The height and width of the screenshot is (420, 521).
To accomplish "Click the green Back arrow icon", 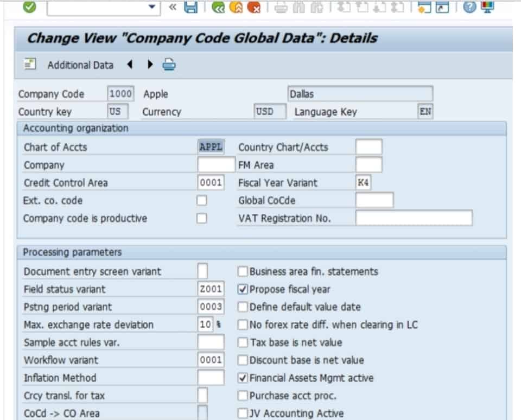I will click(219, 7).
